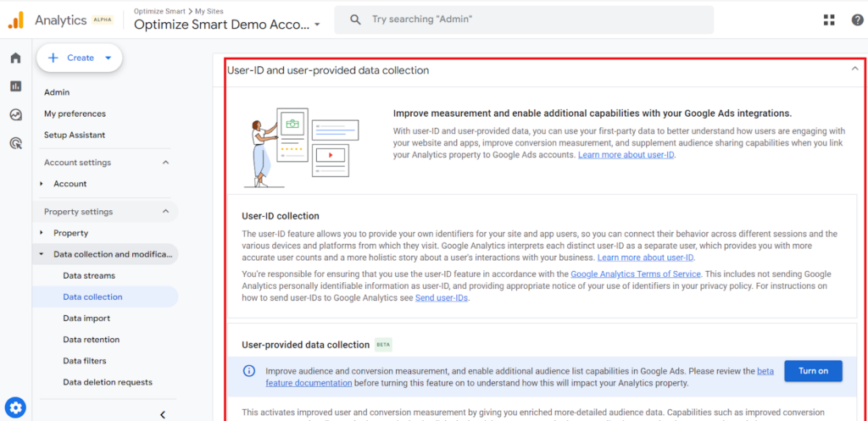Image resolution: width=868 pixels, height=421 pixels.
Task: Collapse the Property settings section
Action: (x=165, y=211)
